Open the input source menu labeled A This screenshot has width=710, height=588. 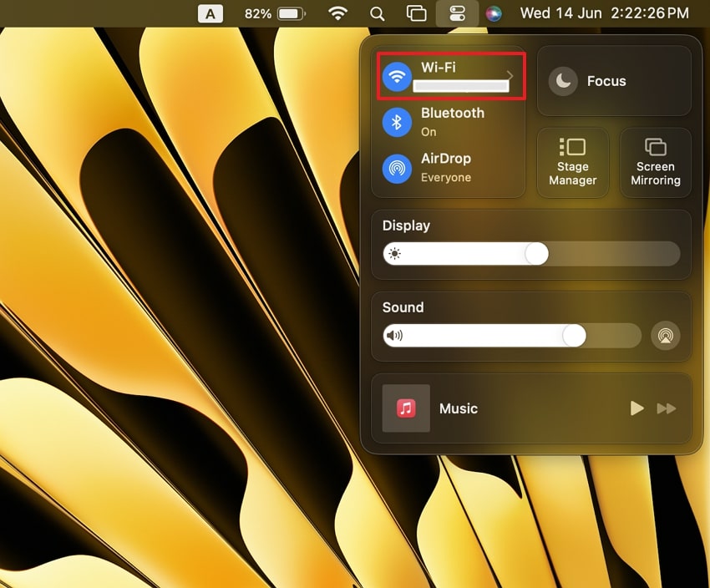pos(210,13)
